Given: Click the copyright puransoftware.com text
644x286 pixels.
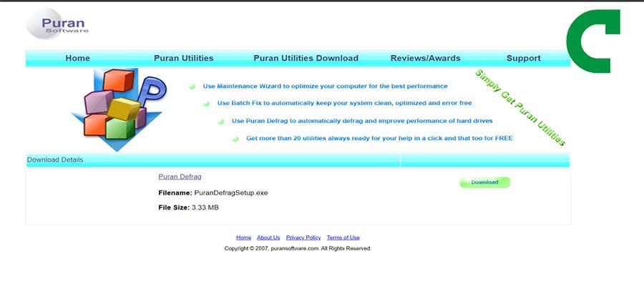Looking at the screenshot, I should pyautogui.click(x=298, y=249).
